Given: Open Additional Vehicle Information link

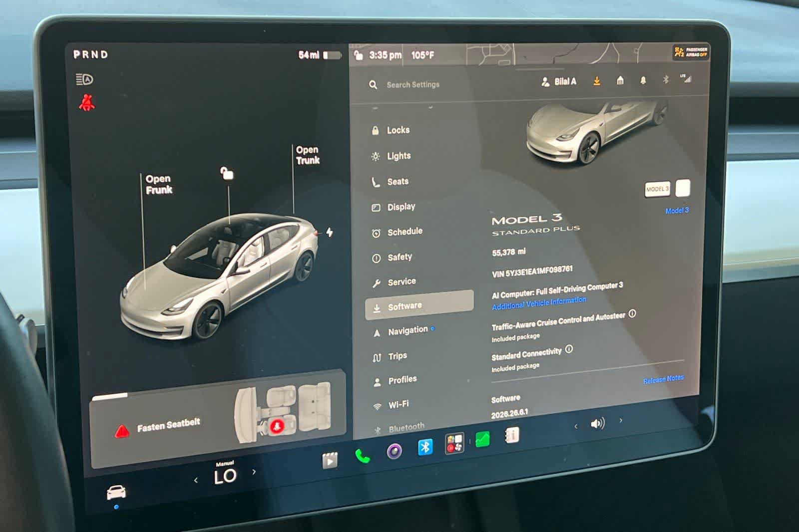Looking at the screenshot, I should tap(539, 303).
